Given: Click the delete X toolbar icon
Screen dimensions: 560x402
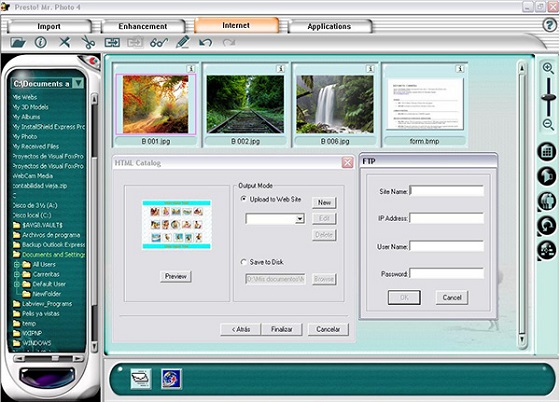Looking at the screenshot, I should tap(65, 42).
